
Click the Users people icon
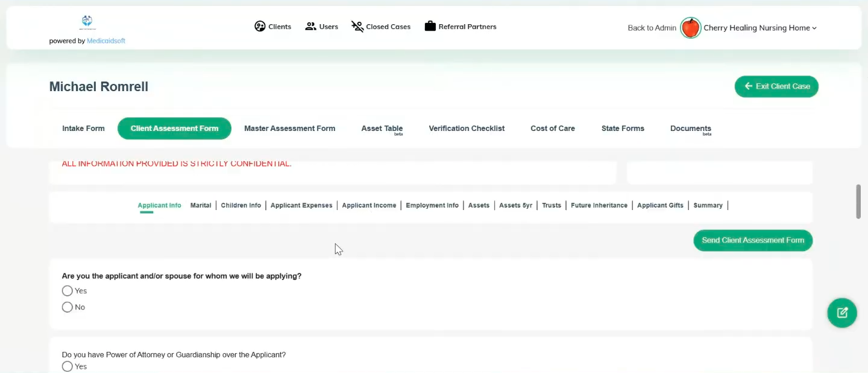coord(310,27)
